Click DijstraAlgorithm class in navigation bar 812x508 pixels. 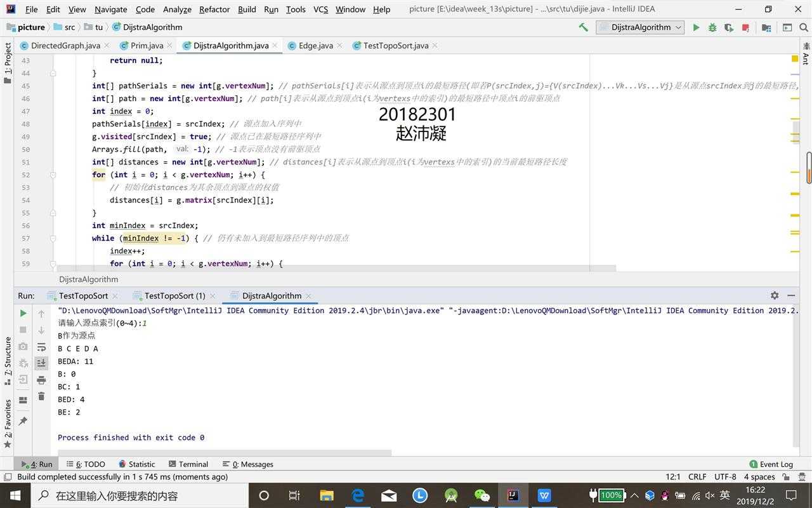pyautogui.click(x=148, y=27)
